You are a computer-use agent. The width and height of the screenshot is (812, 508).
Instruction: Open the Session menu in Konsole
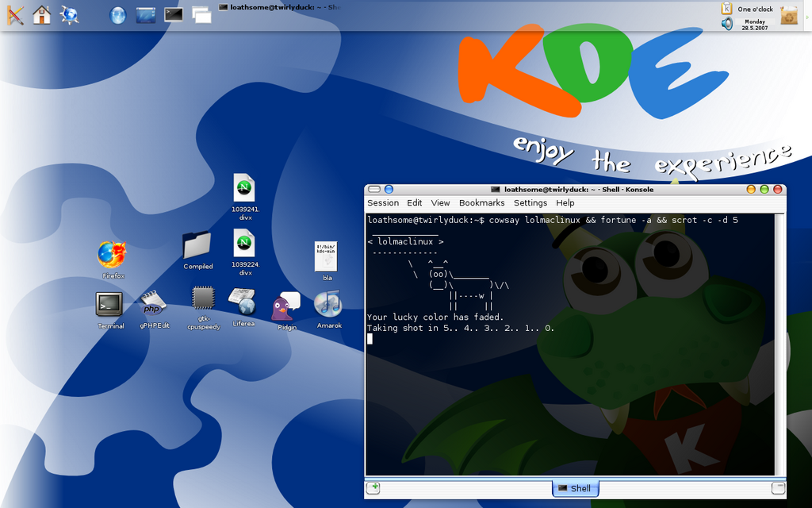click(383, 202)
